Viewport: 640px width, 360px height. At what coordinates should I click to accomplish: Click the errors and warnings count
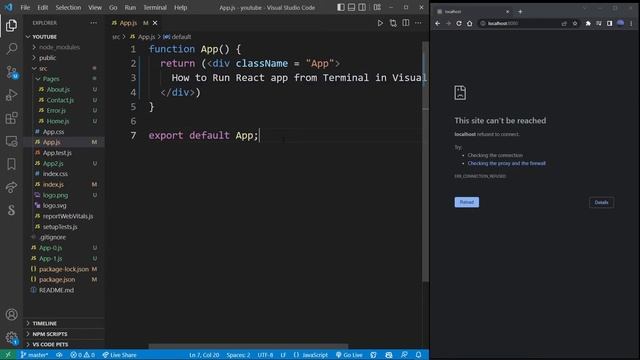tap(82, 355)
